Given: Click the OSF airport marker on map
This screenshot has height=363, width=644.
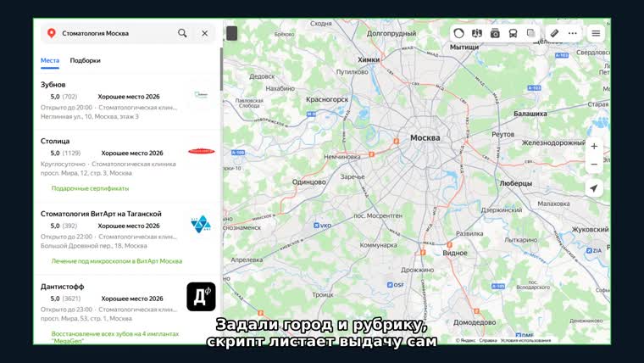Looking at the screenshot, I should [x=396, y=284].
